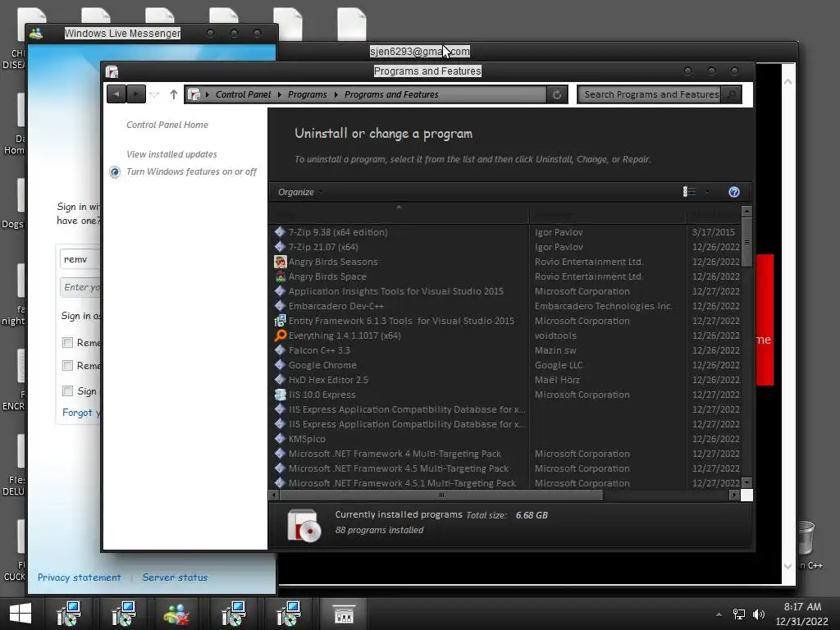
Task: Click the search magnifier icon
Action: tap(731, 94)
